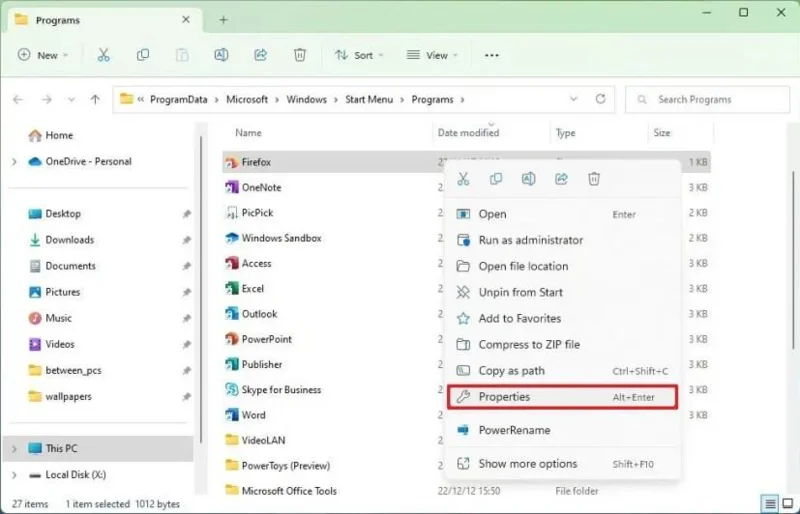Click the Share icon in the toolbar
Screen dimensions: 800x514
(261, 55)
